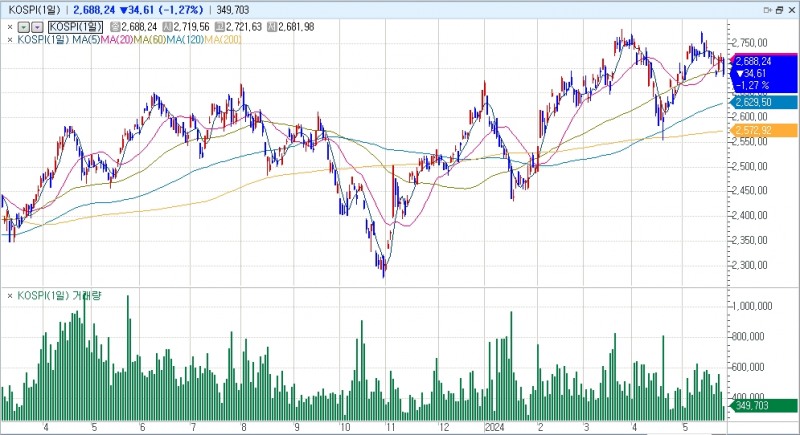Click the open price icon before 2,719.56

click(x=168, y=27)
